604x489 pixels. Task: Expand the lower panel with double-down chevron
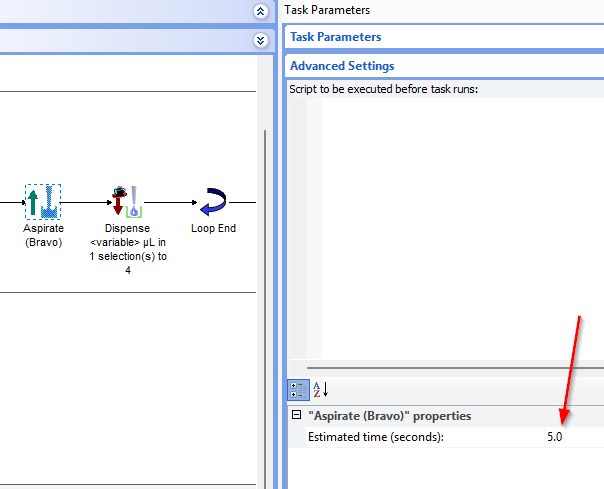click(x=261, y=40)
